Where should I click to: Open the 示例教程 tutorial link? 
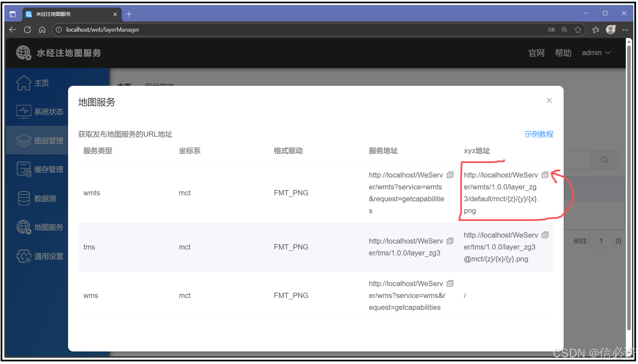tap(539, 134)
